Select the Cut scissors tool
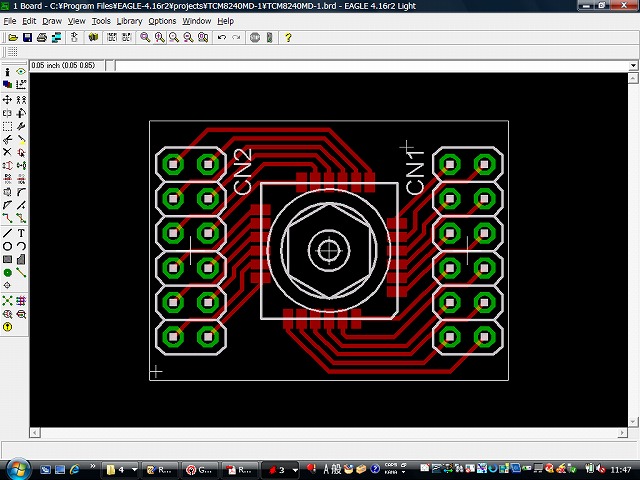Viewport: 640px width, 480px height. coord(7,140)
